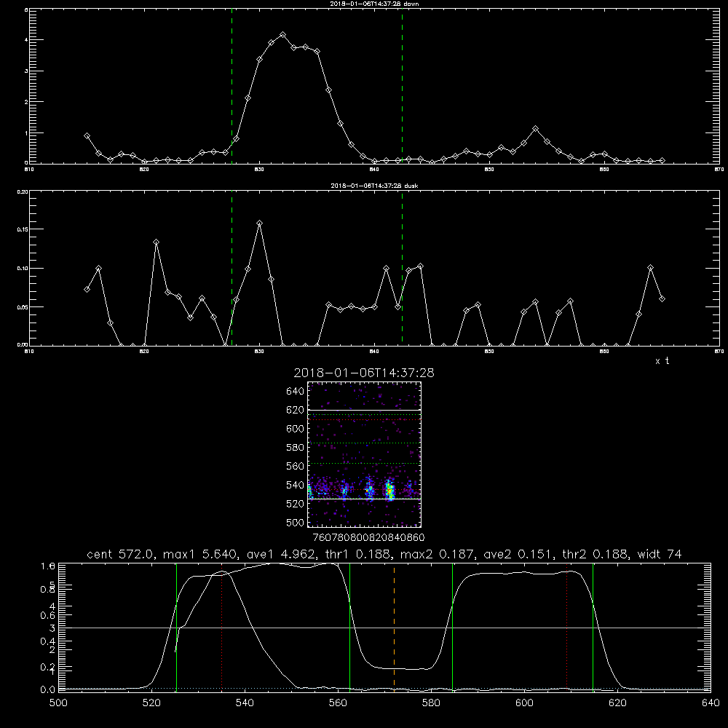728x728 pixels.
Task: Click the spectrogram y-axis label "580"
Action: (x=296, y=448)
